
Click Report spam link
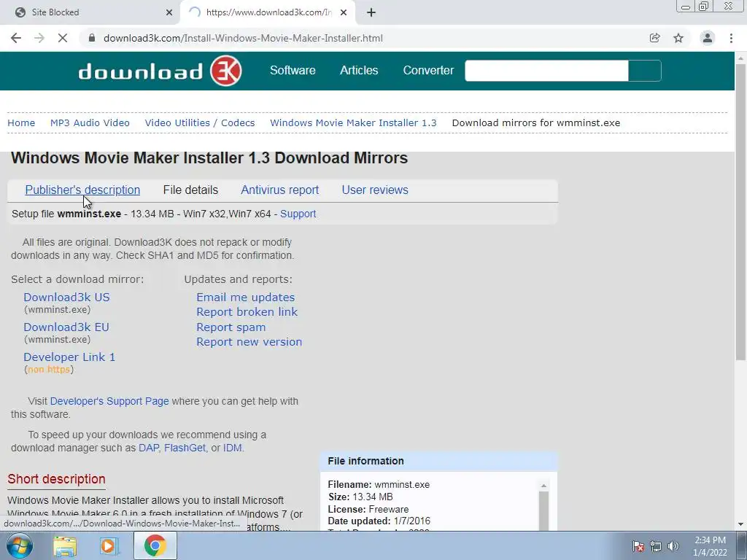(x=231, y=327)
